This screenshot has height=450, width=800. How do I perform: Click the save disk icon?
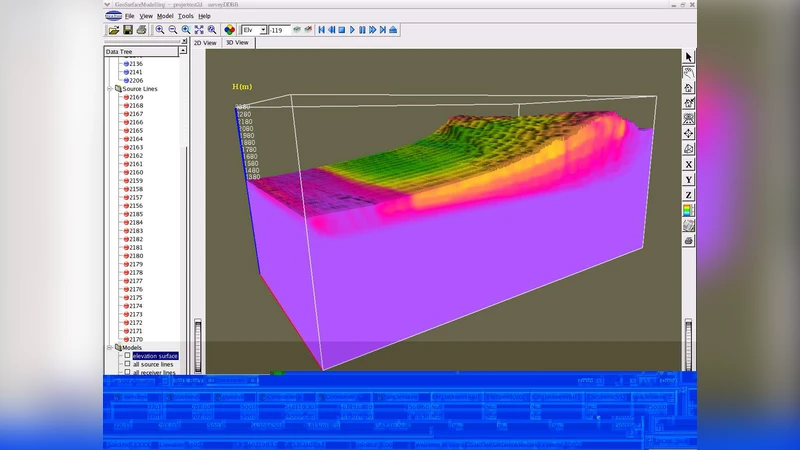click(x=127, y=30)
